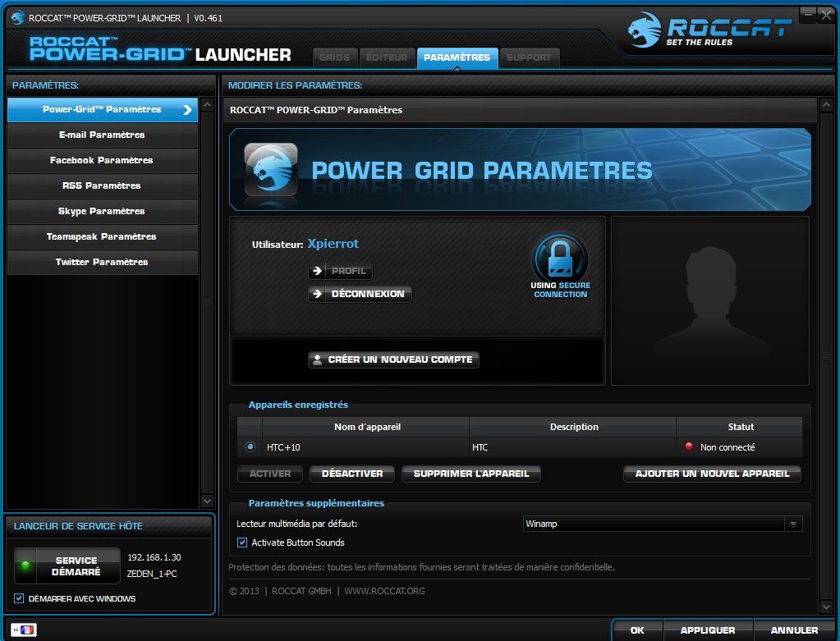Click the DÉCONNEXION button
This screenshot has height=641, width=840.
click(360, 294)
